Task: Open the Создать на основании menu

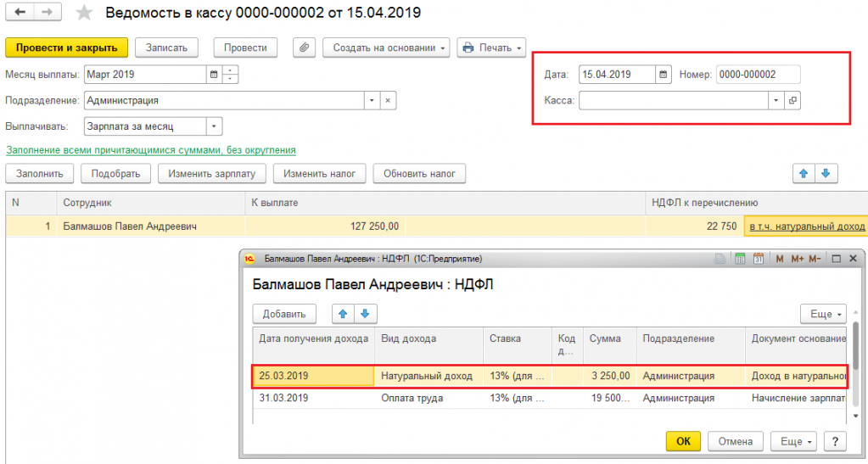Action: point(390,48)
